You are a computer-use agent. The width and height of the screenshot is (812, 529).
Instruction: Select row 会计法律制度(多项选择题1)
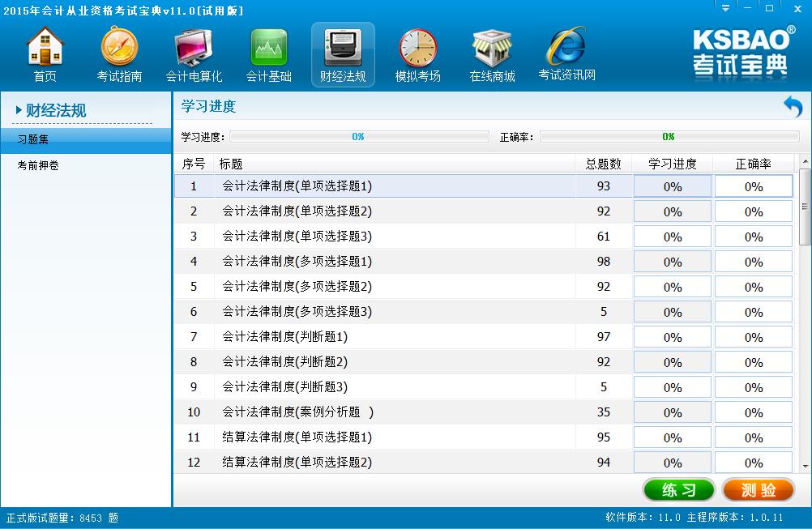tap(297, 262)
